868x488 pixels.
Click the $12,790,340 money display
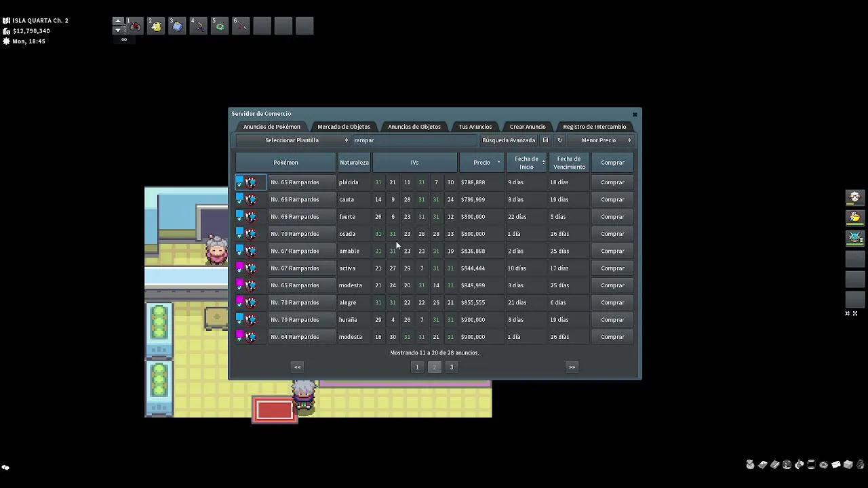point(31,31)
